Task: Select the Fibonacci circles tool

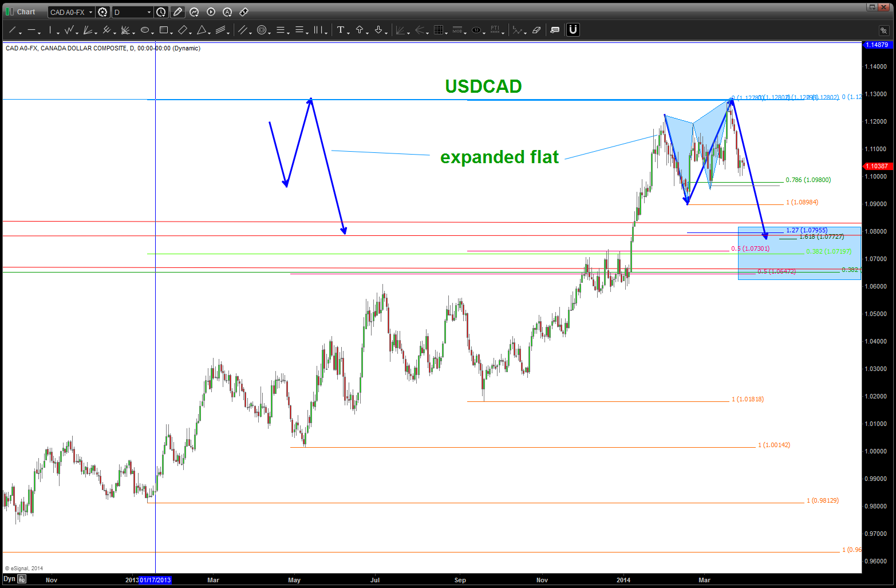Action: pos(262,30)
